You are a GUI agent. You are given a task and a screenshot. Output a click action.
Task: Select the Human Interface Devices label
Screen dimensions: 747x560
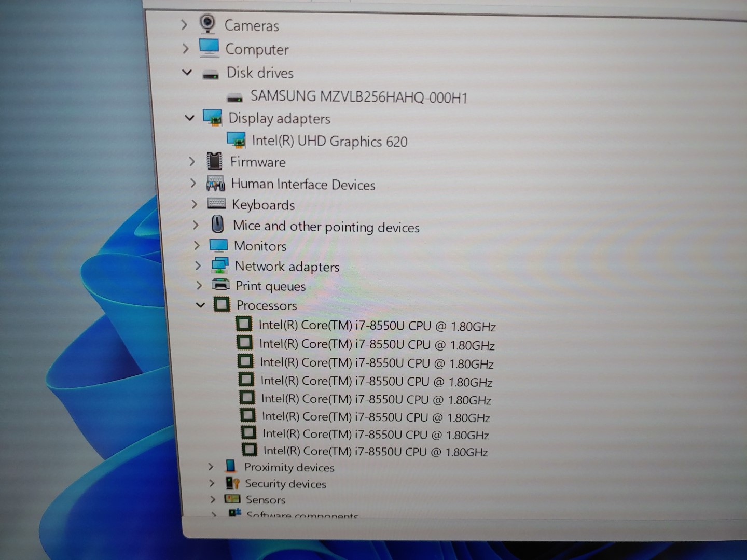tap(303, 184)
